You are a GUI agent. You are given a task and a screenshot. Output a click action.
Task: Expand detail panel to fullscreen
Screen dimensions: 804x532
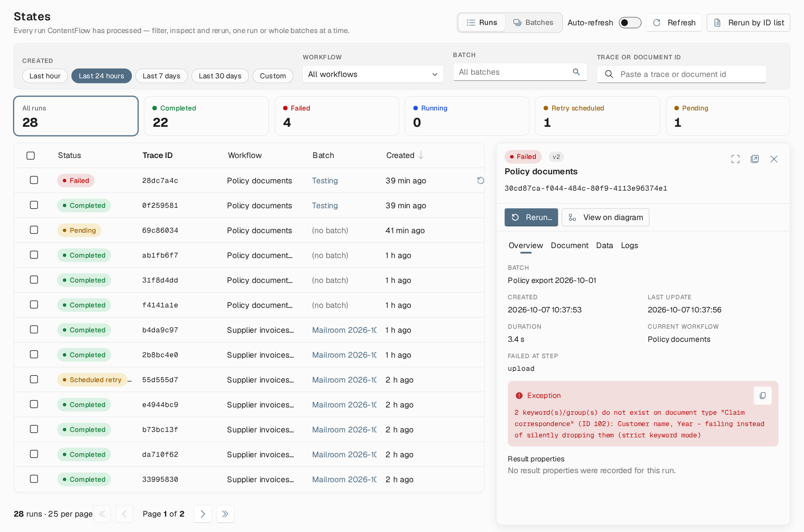(x=736, y=159)
